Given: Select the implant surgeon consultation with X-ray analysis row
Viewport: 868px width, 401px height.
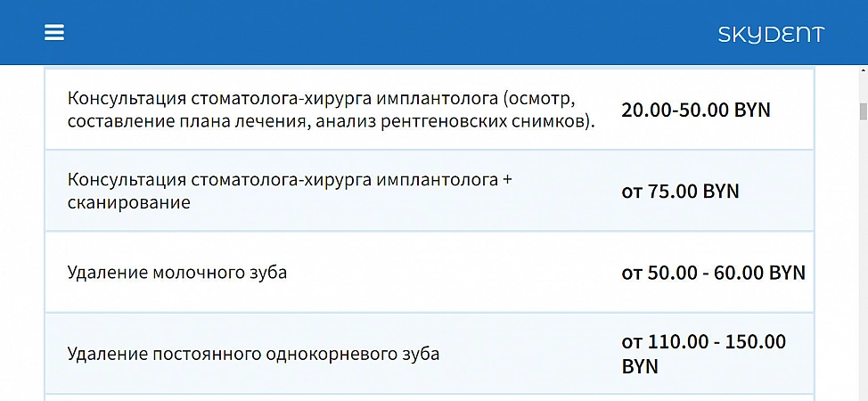Looking at the screenshot, I should (332, 110).
